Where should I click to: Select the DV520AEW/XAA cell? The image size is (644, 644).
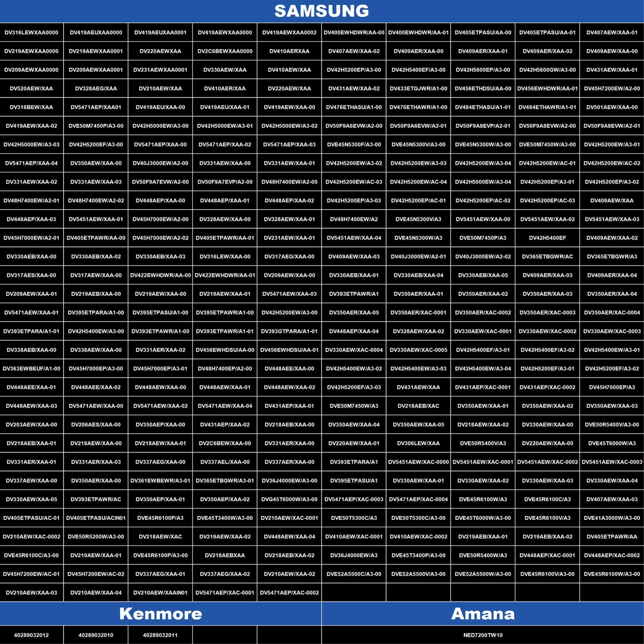[31, 88]
